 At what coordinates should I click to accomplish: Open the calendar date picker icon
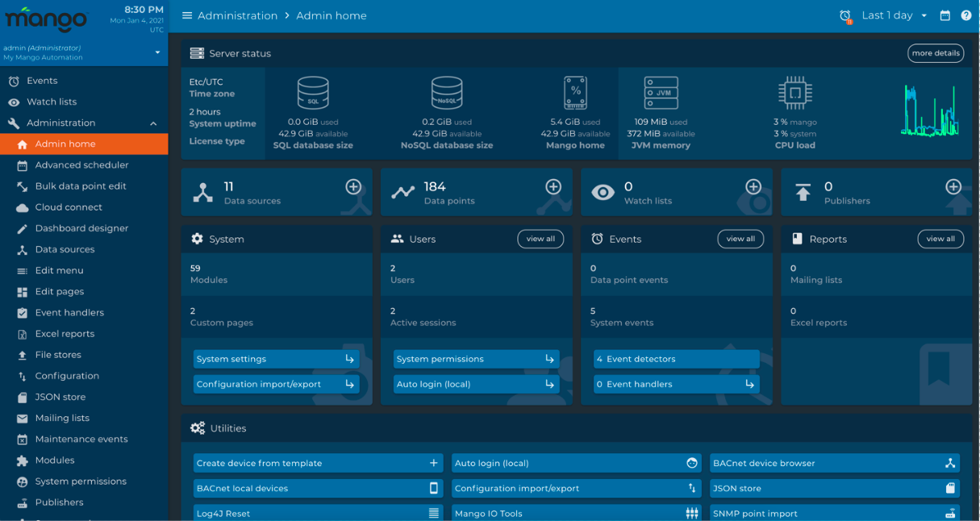coord(945,15)
